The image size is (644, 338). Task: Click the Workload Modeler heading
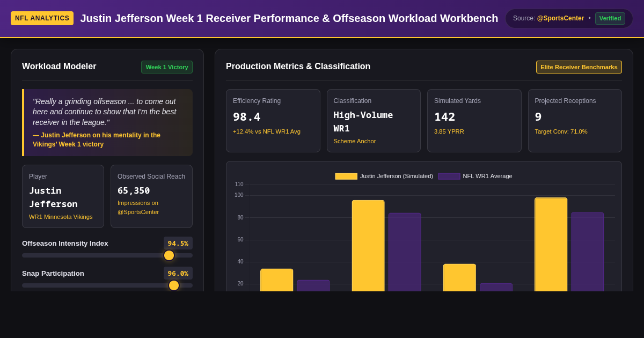point(59,67)
